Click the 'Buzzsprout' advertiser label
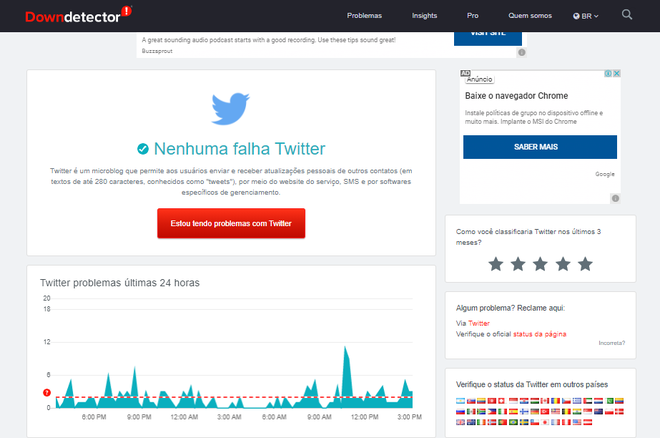The image size is (660, 438). (157, 51)
